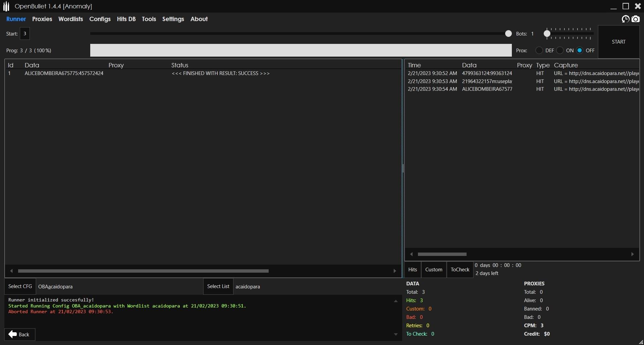This screenshot has height=345, width=644.
Task: Select the DEF proxy radio button
Action: [x=539, y=51]
